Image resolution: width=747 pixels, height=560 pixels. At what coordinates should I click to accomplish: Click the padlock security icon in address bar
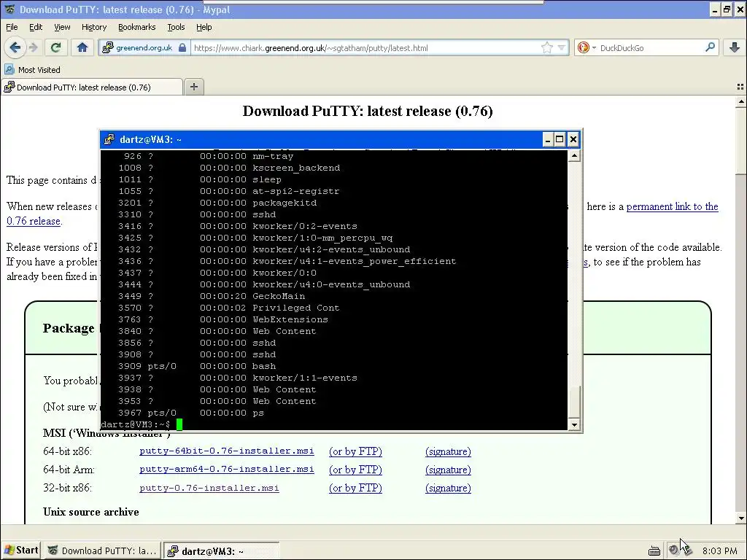pos(182,47)
